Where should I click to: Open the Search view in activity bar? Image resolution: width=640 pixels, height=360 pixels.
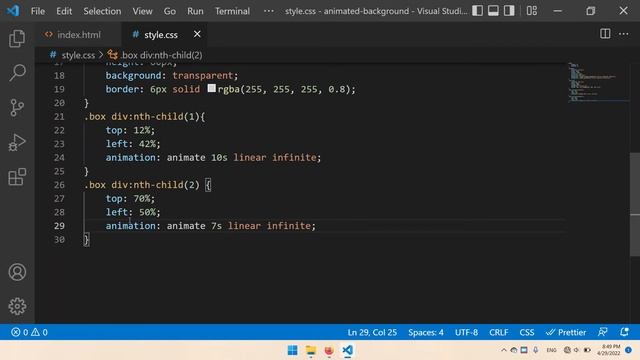click(17, 73)
